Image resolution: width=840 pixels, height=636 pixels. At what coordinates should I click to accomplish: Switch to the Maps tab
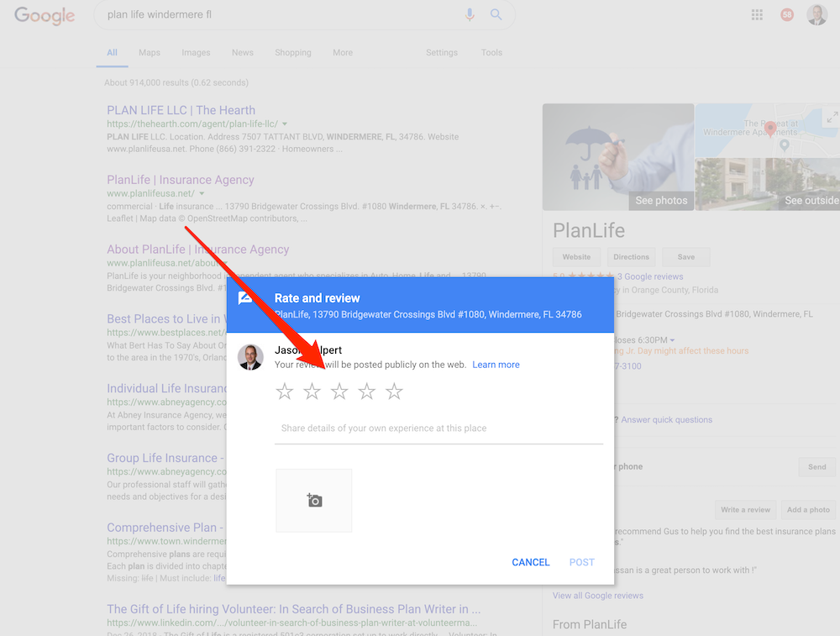coord(150,52)
